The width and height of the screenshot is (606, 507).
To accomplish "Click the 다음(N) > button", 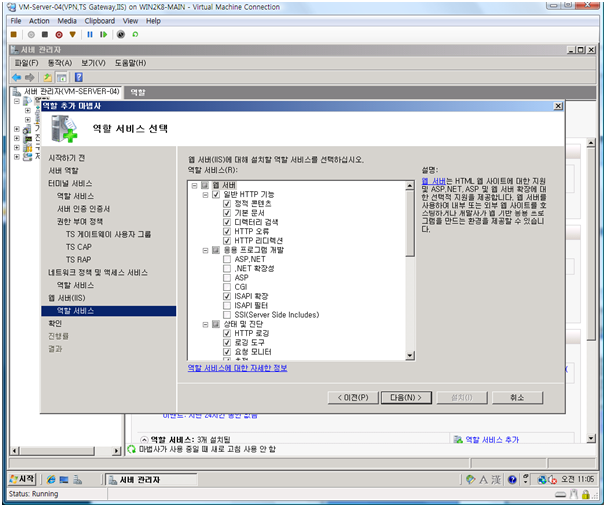I will pyautogui.click(x=406, y=398).
